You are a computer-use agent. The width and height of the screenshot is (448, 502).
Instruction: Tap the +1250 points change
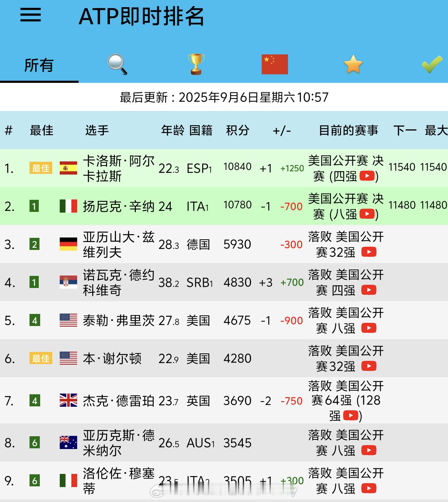point(292,169)
